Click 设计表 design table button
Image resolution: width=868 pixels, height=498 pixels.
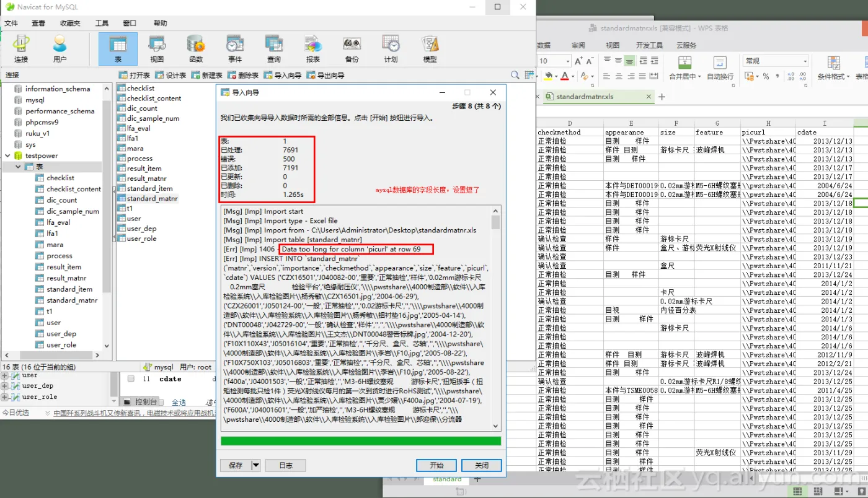(170, 75)
